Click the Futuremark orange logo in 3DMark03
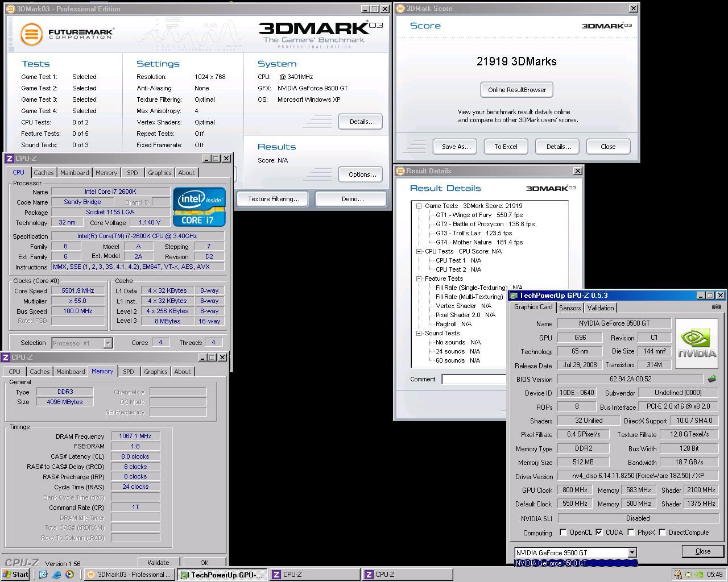Viewport: 728px width, 582px height. point(32,34)
